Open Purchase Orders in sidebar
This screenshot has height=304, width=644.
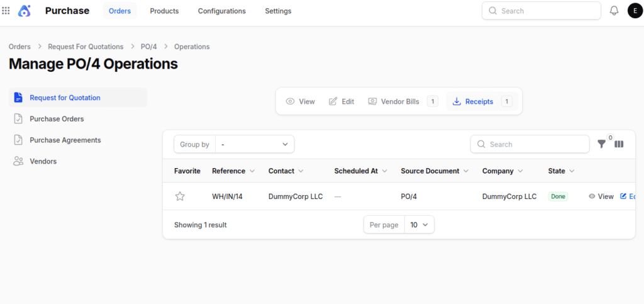pos(78,119)
